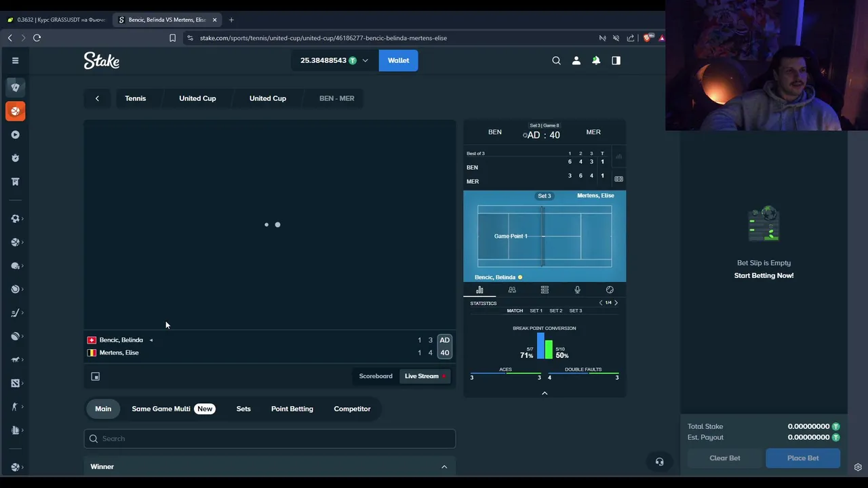The height and width of the screenshot is (488, 868).
Task: Expand the Tennis ball sport category
Action: (x=15, y=289)
